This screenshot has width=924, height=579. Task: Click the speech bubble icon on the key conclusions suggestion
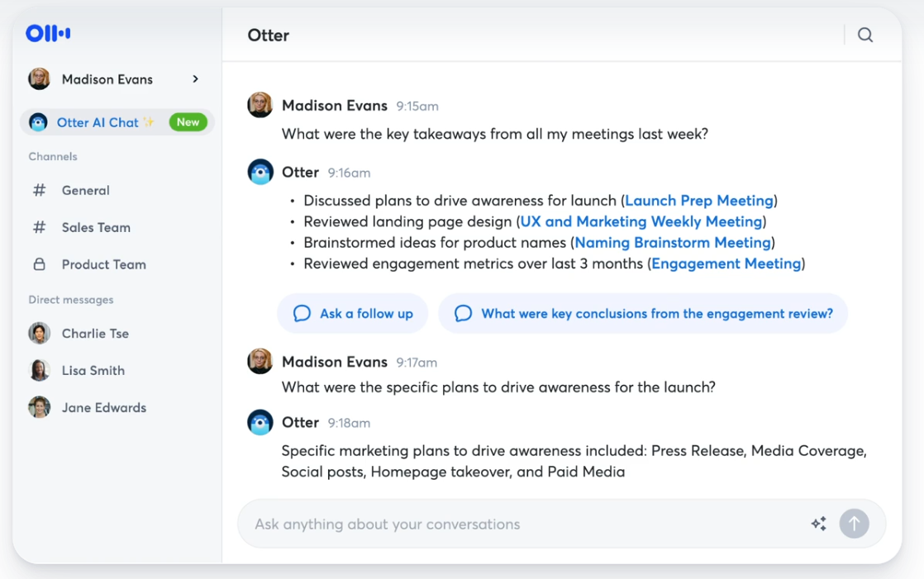(x=463, y=313)
